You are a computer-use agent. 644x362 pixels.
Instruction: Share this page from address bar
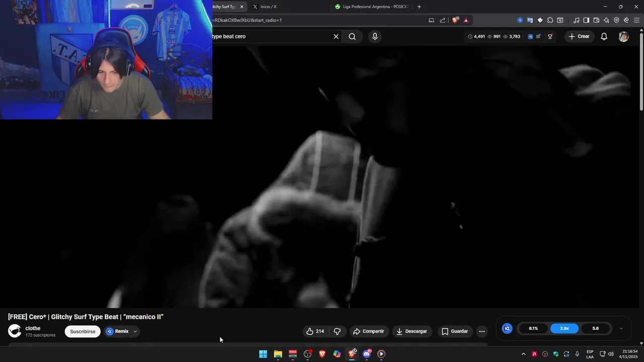pyautogui.click(x=443, y=20)
